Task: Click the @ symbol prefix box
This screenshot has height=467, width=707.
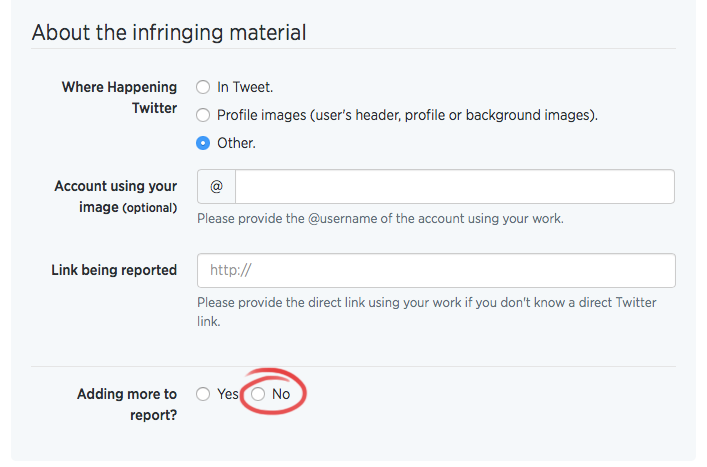Action: pos(216,186)
